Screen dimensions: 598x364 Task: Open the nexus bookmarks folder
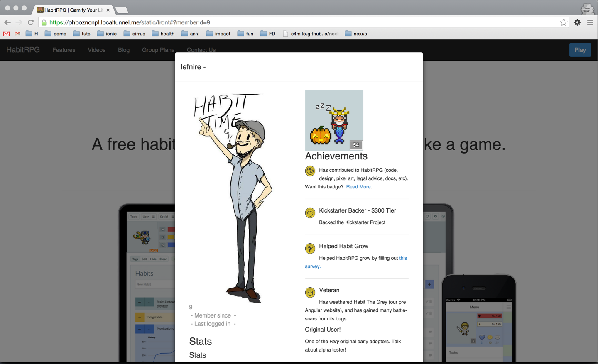click(x=356, y=34)
